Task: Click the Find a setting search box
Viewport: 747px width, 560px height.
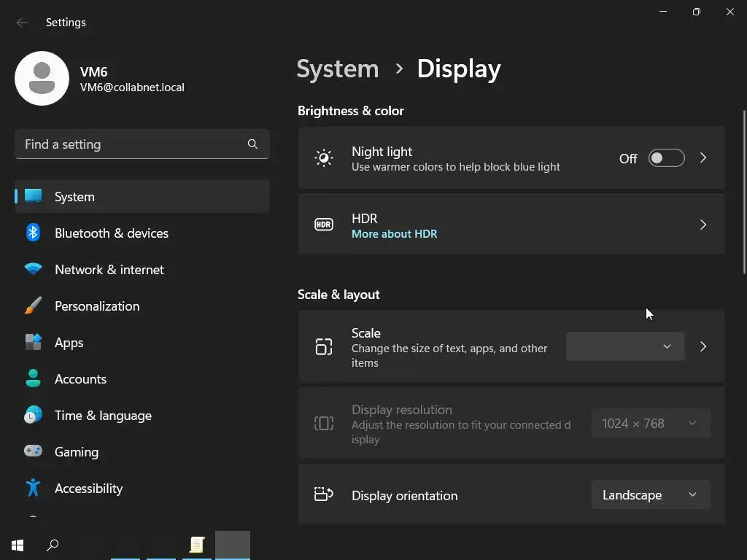Action: click(x=131, y=144)
